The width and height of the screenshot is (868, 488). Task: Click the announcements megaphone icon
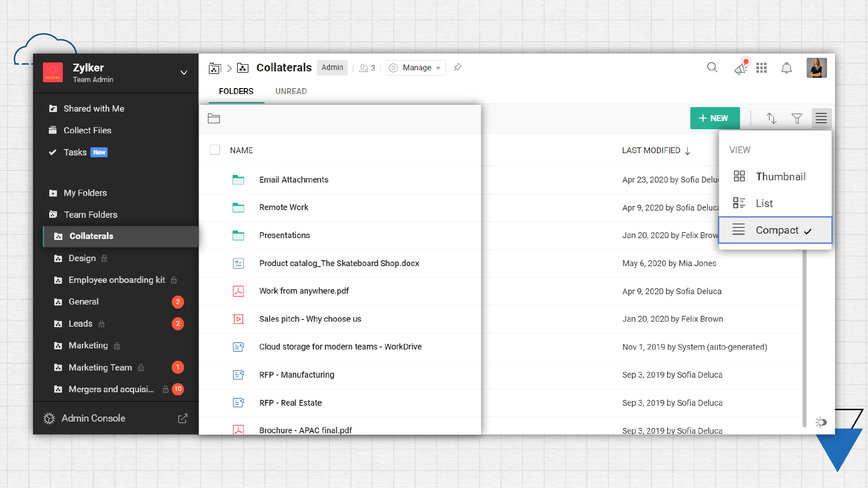(x=741, y=68)
